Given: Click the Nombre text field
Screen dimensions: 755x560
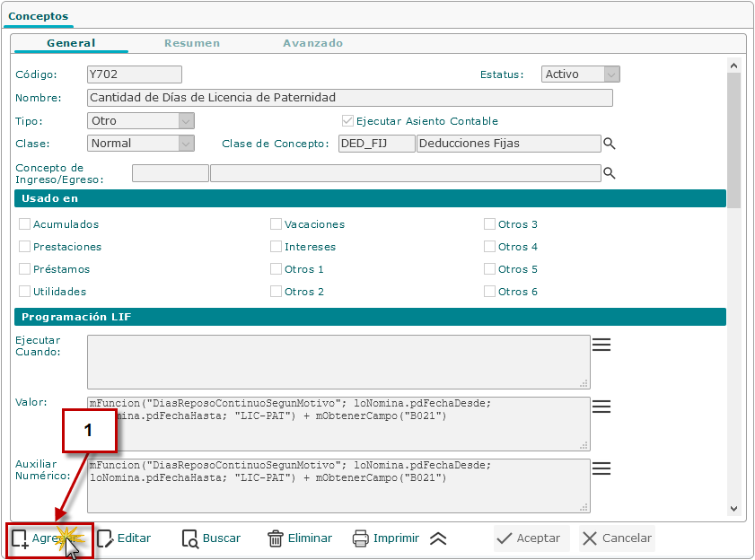Looking at the screenshot, I should [350, 98].
